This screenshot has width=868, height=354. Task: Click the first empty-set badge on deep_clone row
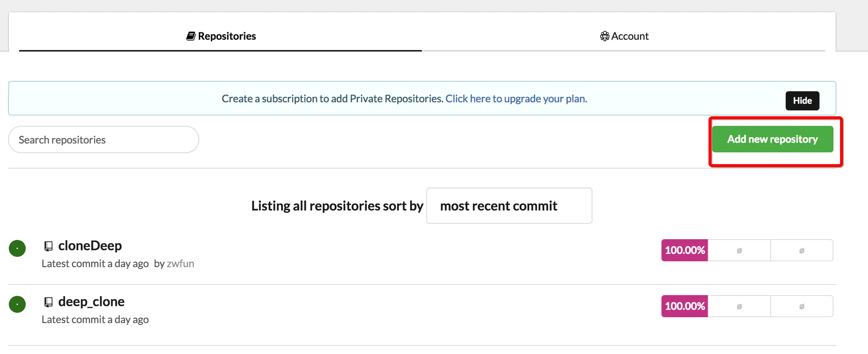[x=739, y=306]
